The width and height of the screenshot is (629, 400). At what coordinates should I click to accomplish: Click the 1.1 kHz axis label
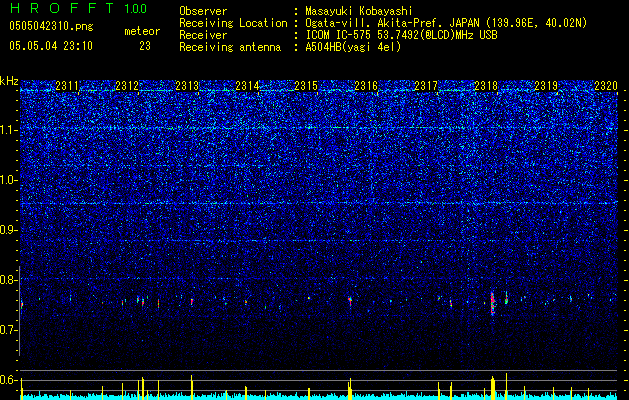pos(9,130)
